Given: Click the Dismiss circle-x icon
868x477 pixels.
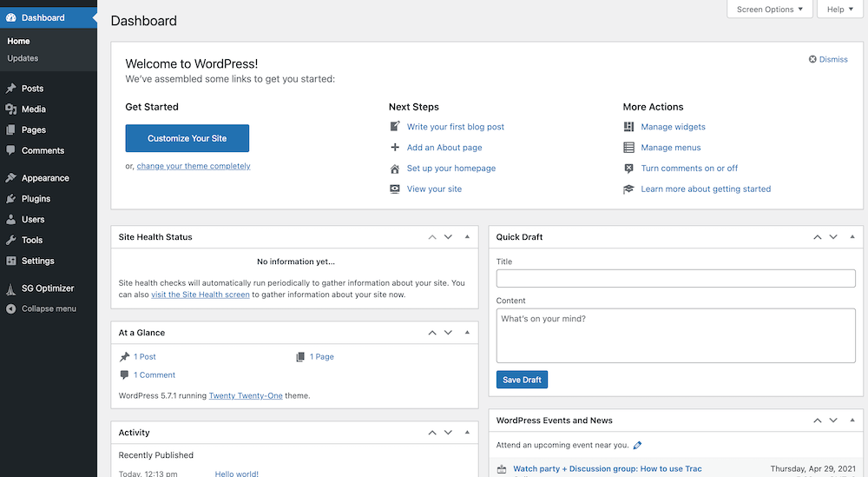Looking at the screenshot, I should 812,59.
